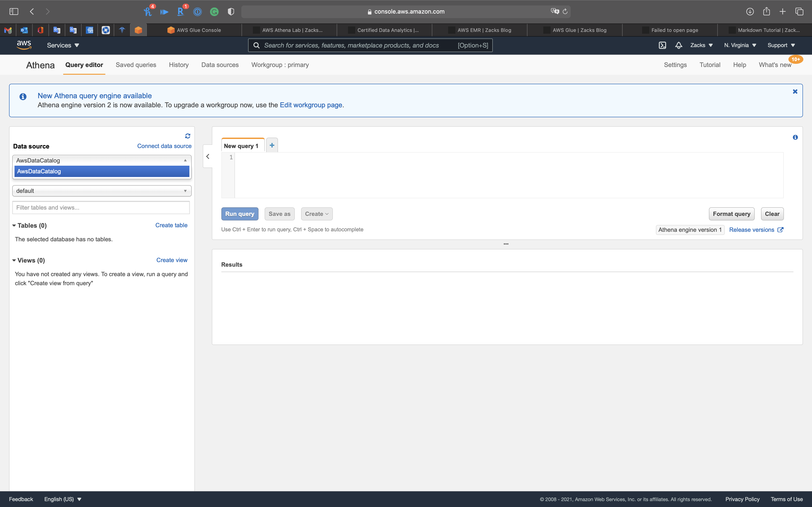Add a new query tab with plus
Viewport: 812px width, 507px height.
pyautogui.click(x=272, y=145)
